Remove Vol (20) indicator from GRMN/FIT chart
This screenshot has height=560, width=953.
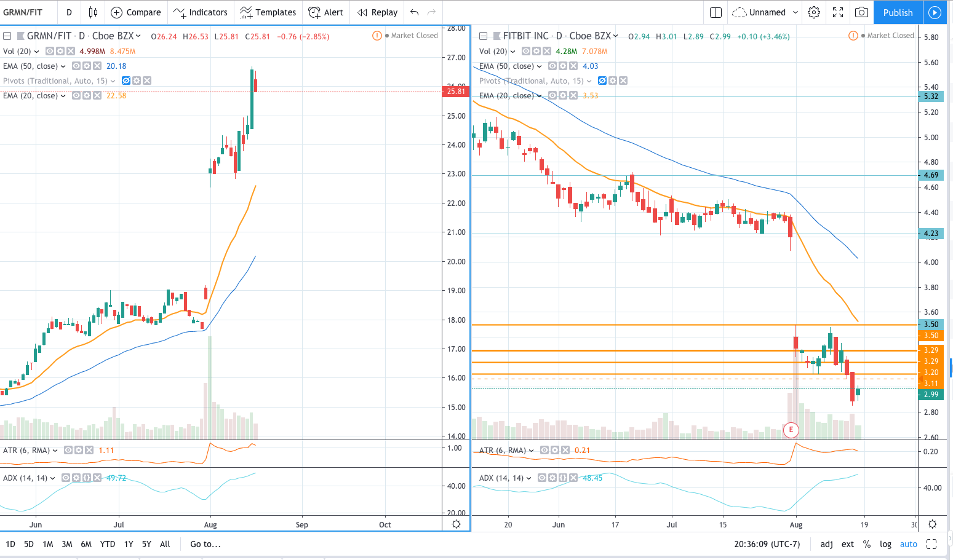click(x=71, y=51)
